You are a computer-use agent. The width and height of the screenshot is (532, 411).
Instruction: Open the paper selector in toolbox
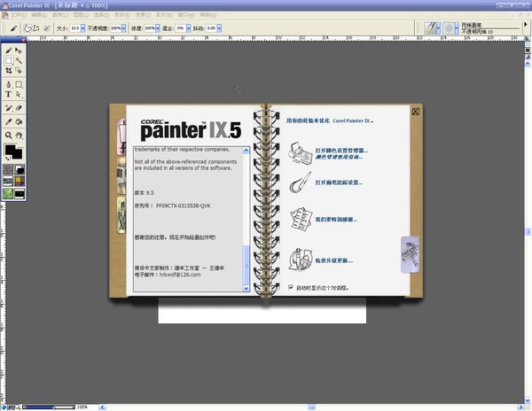point(8,169)
